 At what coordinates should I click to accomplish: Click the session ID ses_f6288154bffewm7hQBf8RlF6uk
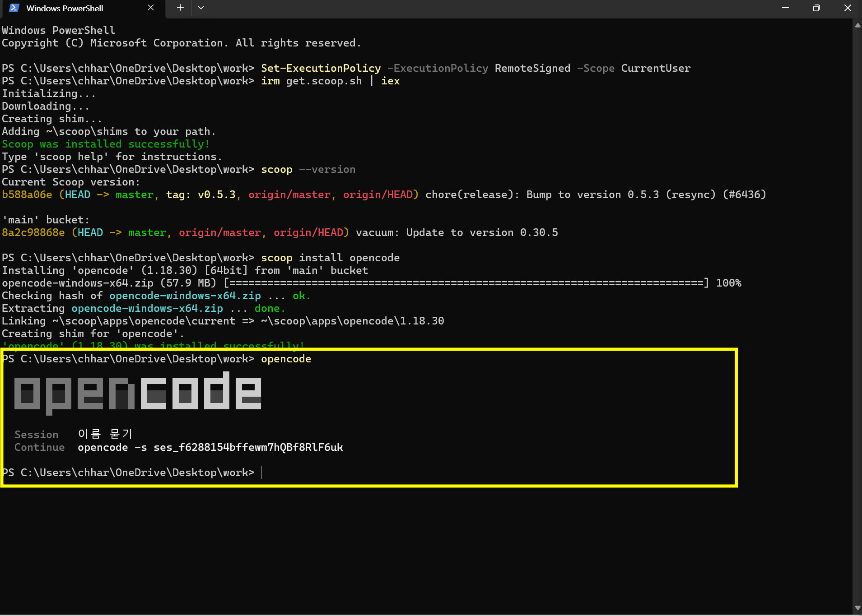(248, 447)
